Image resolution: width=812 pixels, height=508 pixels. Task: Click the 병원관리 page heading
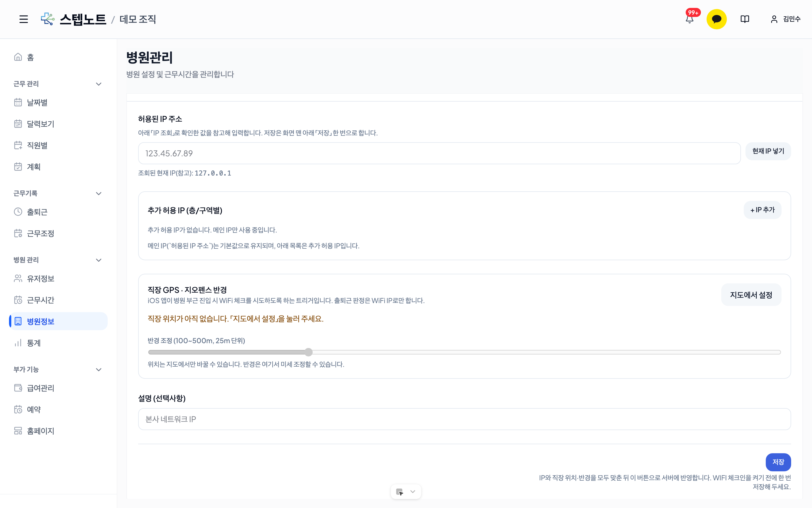[x=150, y=57]
